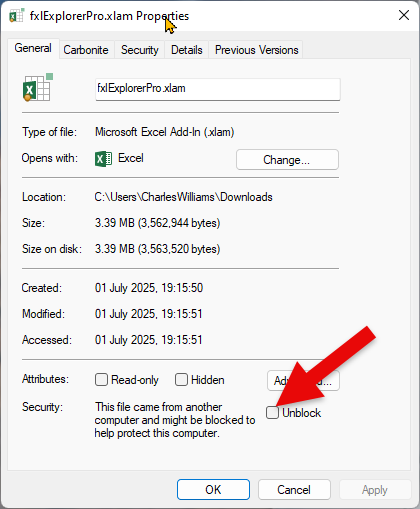420x509 pixels.
Task: Click the Excel app icon beside Opens with
Action: (x=103, y=159)
